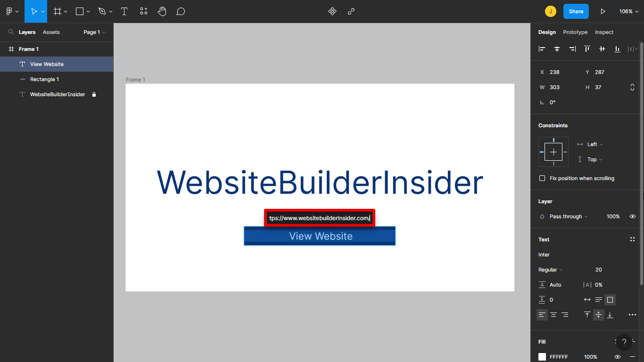
Task: Open text type details more options
Action: [x=633, y=314]
